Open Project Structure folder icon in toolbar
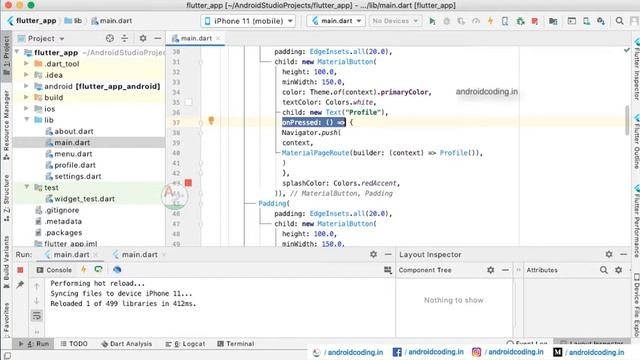The image size is (640, 360). (553, 21)
